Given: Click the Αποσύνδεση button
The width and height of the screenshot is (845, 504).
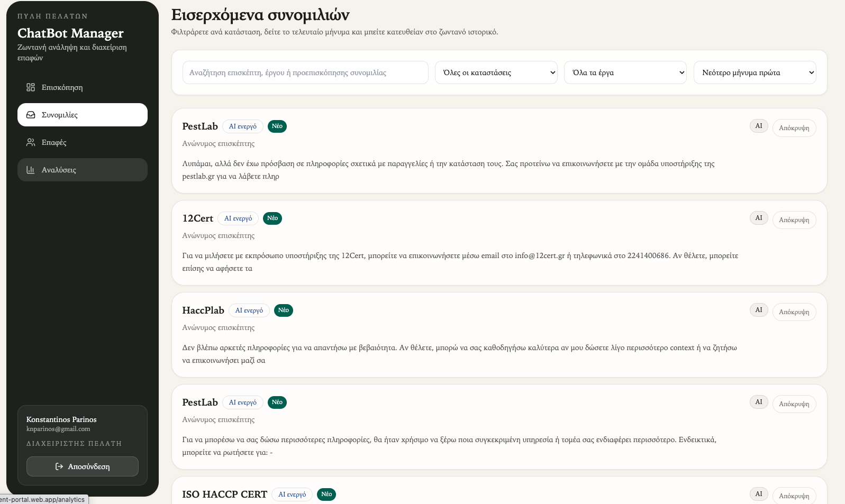Looking at the screenshot, I should tap(83, 466).
